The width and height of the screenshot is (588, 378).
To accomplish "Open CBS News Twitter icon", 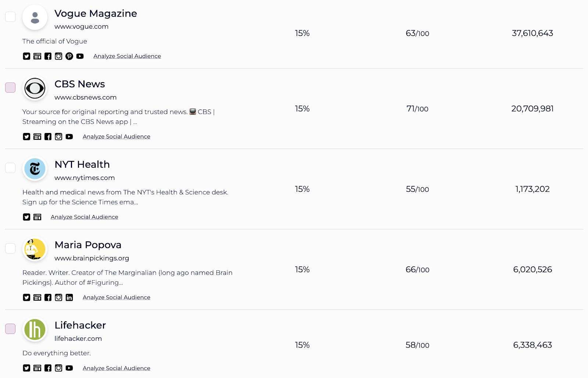I will pos(26,137).
